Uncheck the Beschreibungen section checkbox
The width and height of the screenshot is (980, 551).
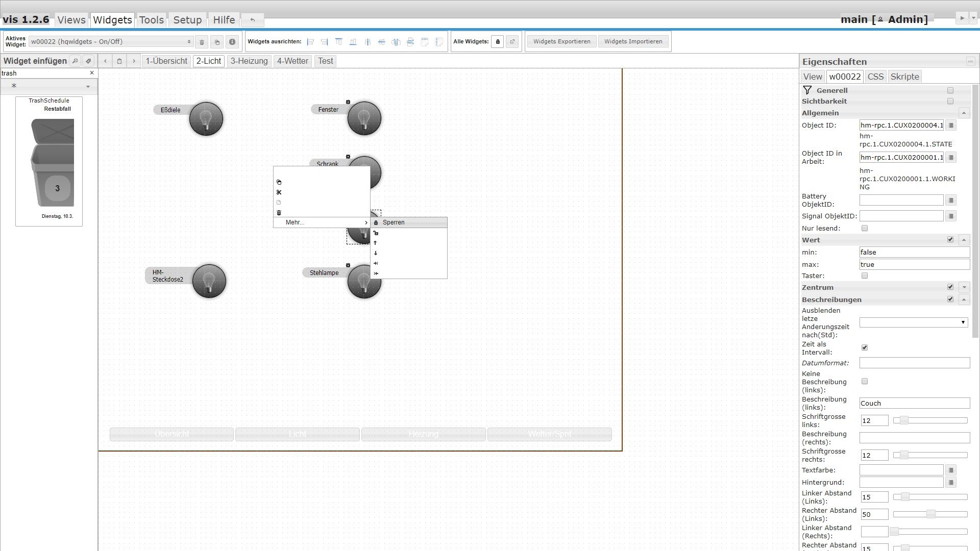click(950, 299)
